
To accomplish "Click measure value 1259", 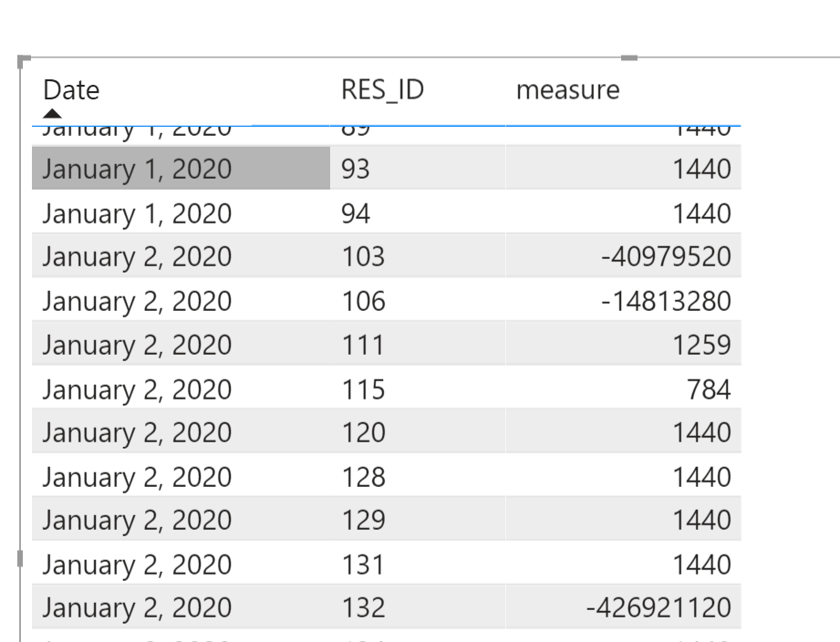I will [x=701, y=345].
